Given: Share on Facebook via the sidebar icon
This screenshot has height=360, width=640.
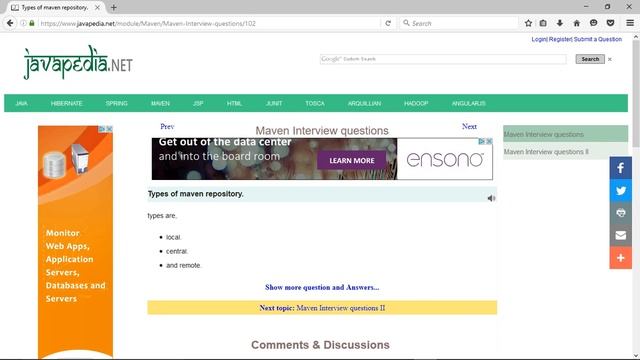Looking at the screenshot, I should [621, 168].
